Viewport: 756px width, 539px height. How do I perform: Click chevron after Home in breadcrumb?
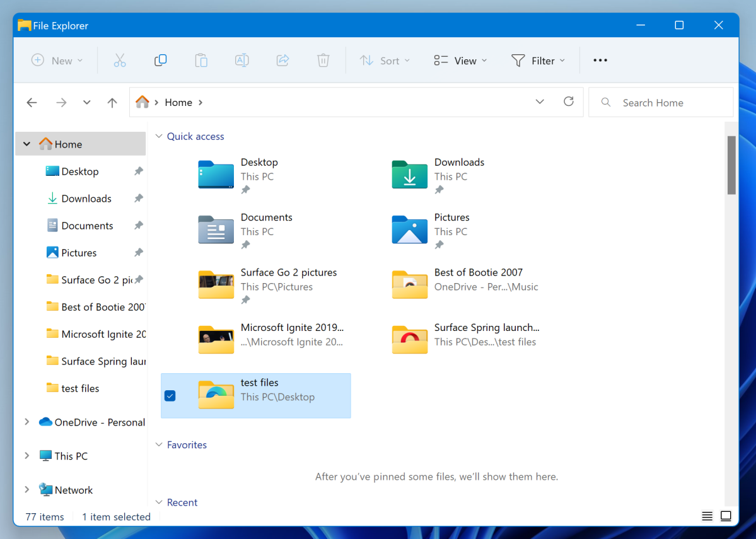(201, 102)
